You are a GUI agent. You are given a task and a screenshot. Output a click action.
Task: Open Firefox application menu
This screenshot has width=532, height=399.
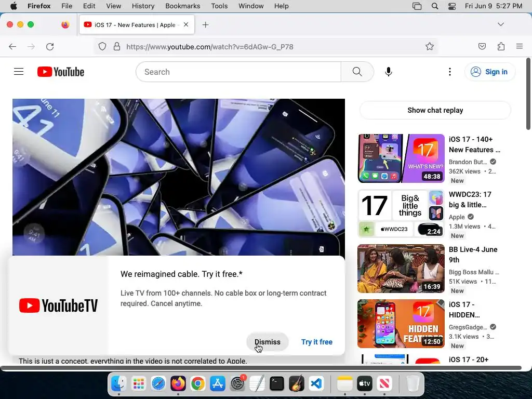[x=520, y=46]
